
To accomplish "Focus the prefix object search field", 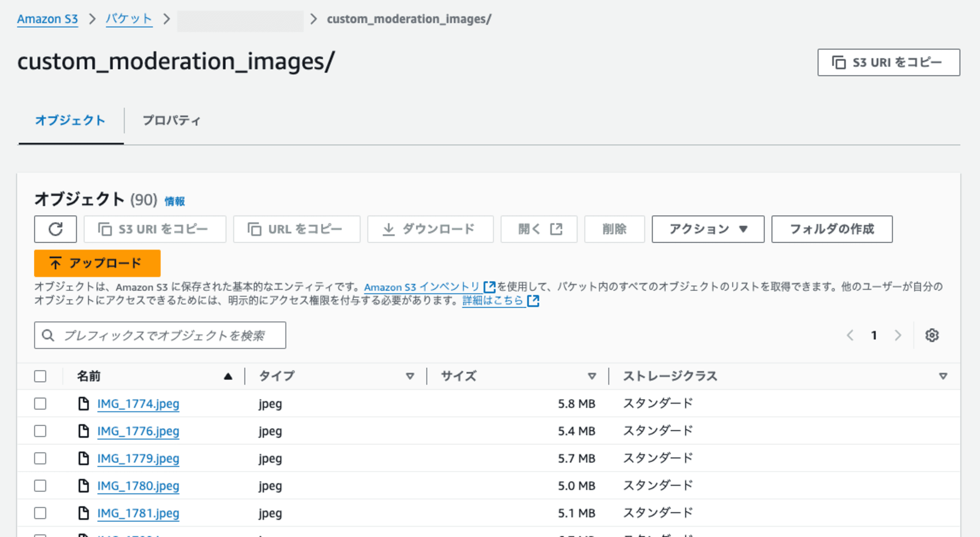I will tap(160, 335).
